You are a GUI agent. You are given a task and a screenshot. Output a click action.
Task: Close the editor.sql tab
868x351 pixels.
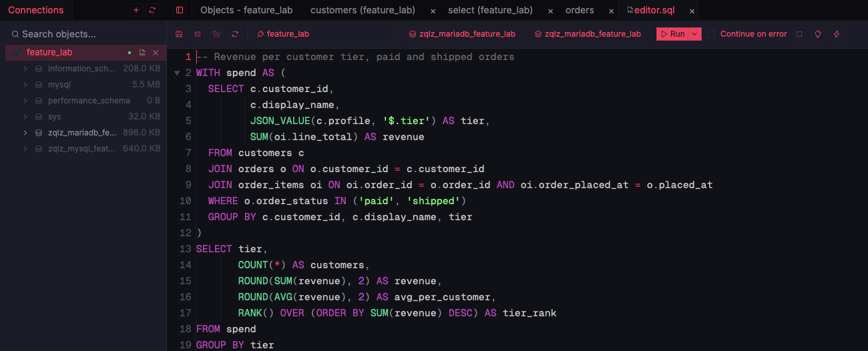click(x=692, y=11)
